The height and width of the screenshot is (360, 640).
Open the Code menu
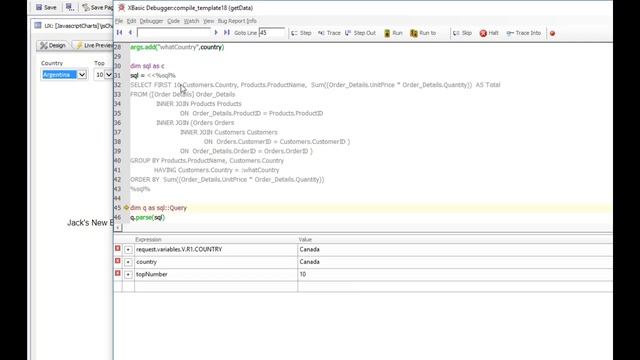point(173,21)
